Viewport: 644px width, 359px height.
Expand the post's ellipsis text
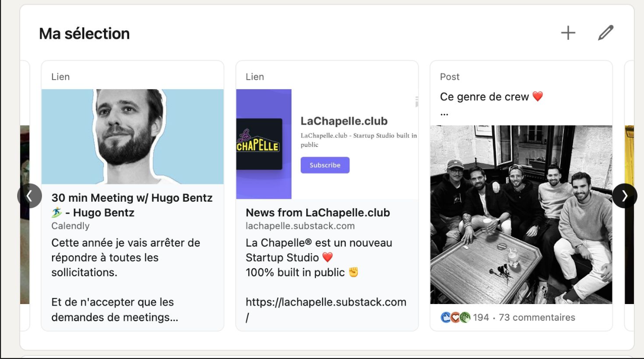click(444, 113)
